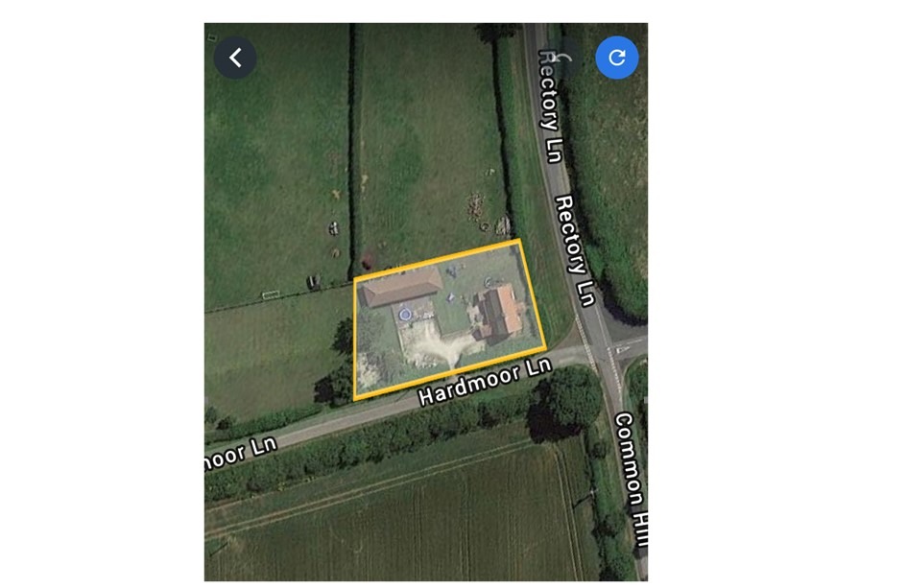Click the Rectory Ln label nearest the road junction
The image size is (907, 588).
tap(575, 250)
